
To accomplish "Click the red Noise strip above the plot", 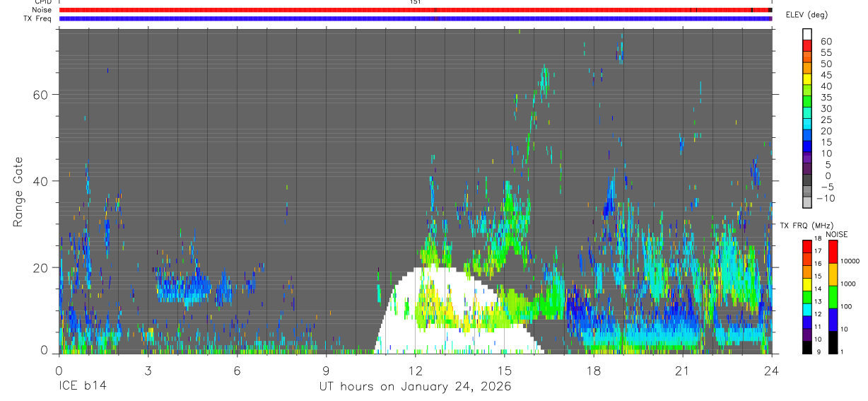I will coord(416,10).
